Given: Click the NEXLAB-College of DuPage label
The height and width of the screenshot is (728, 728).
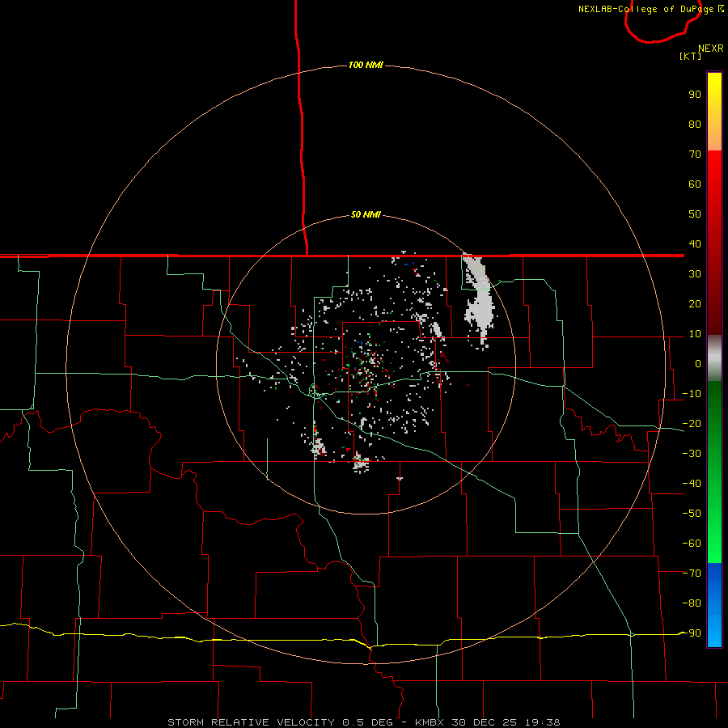Looking at the screenshot, I should [645, 9].
